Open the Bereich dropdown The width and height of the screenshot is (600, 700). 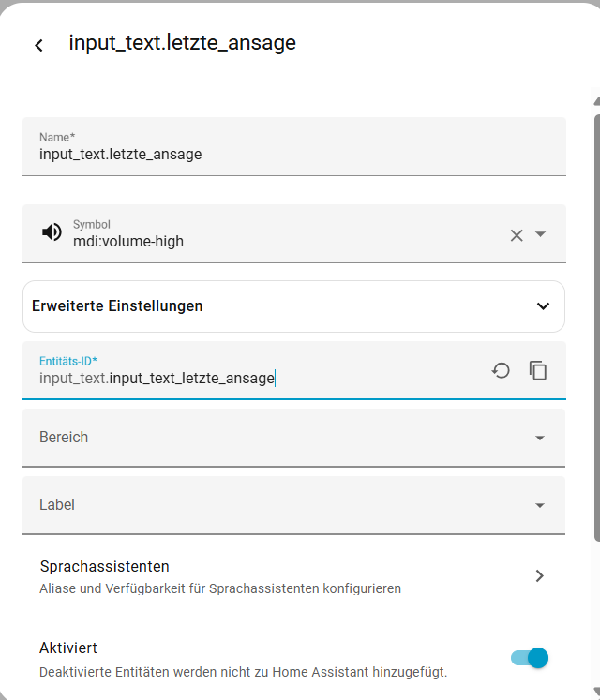pyautogui.click(x=539, y=438)
